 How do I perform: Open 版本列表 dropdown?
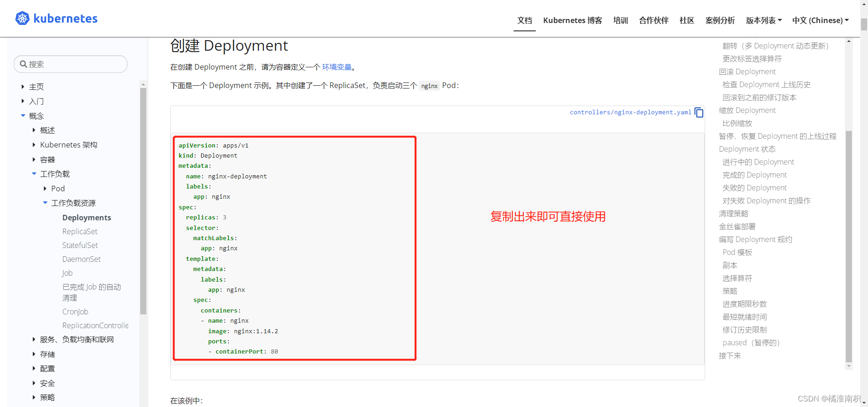(x=764, y=20)
